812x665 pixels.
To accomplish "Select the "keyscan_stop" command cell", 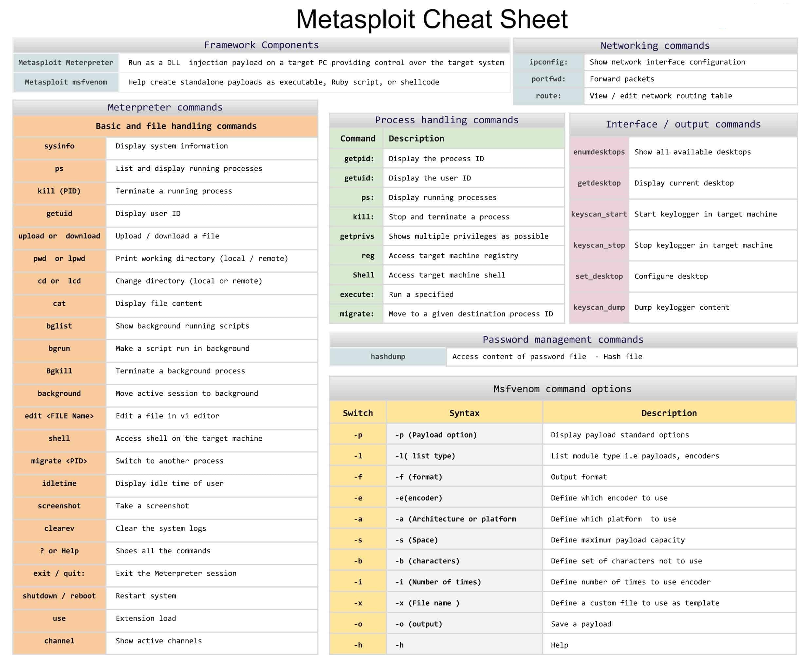I will pyautogui.click(x=599, y=245).
